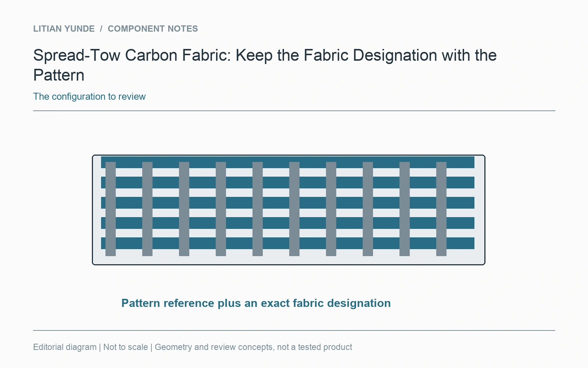Image resolution: width=588 pixels, height=368 pixels.
Task: Click the LITIAN YUNDE breadcrumb text
Action: 64,29
